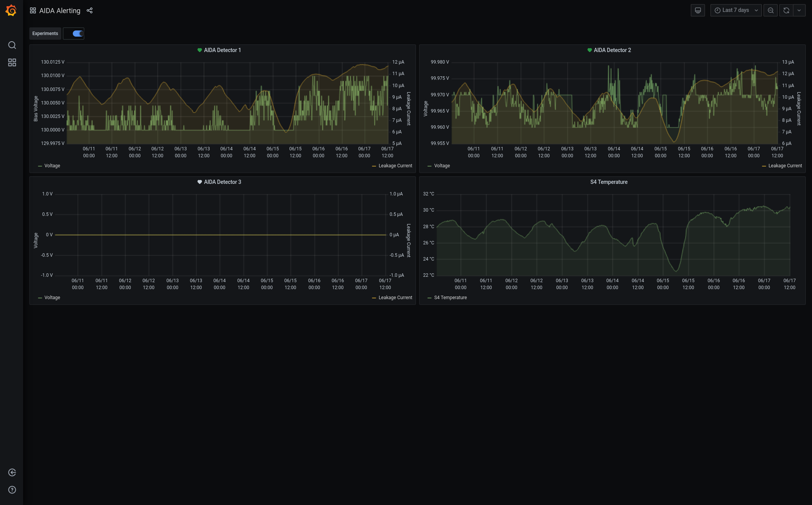Zoom out the time range

click(x=770, y=10)
